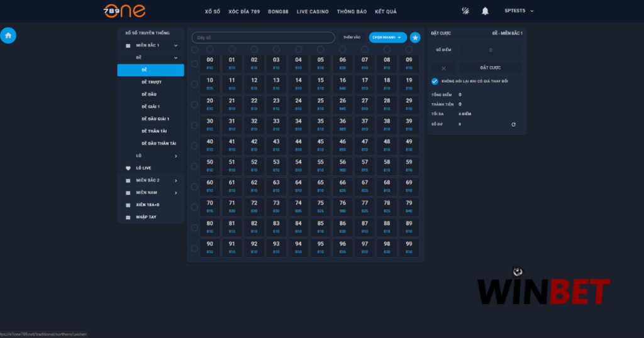The image size is (644, 338).
Task: Open the SPTEST5 account dropdown
Action: click(519, 11)
